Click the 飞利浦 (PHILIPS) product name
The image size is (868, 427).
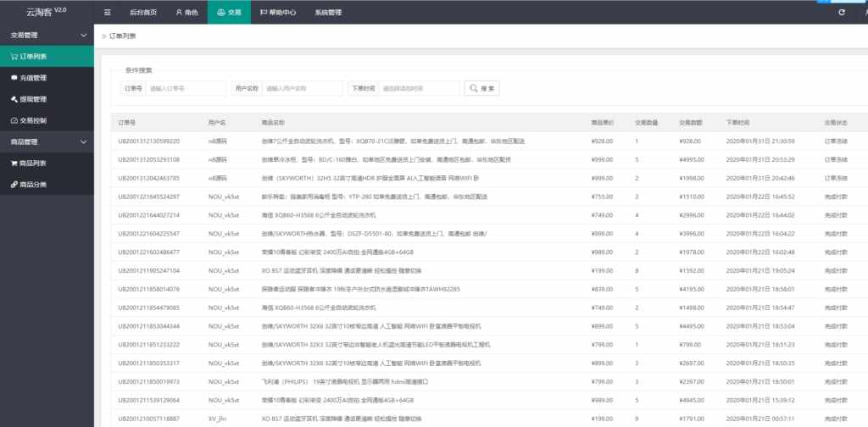[x=345, y=381]
